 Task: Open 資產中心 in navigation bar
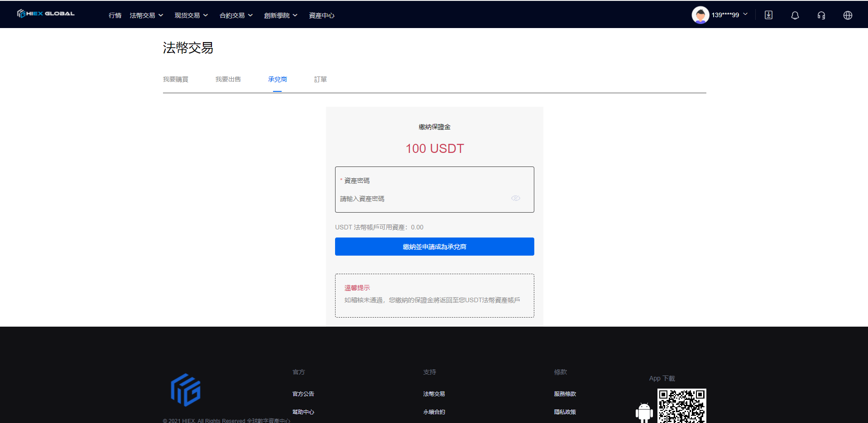321,15
